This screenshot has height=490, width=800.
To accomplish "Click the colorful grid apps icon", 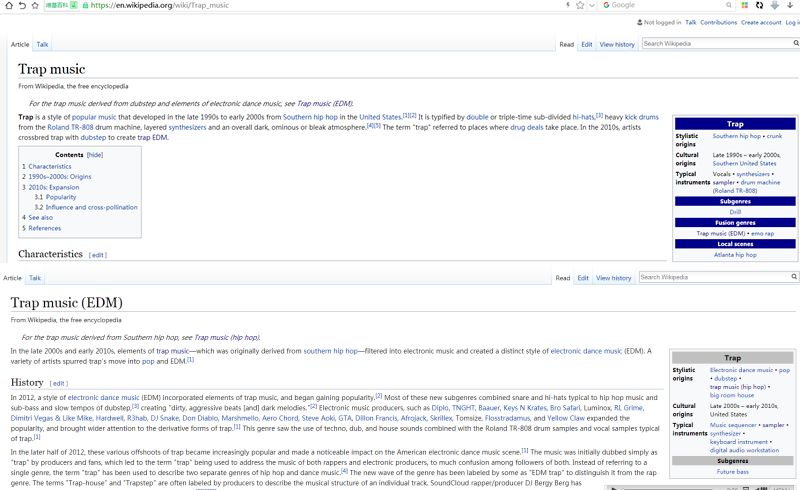I will point(745,5).
